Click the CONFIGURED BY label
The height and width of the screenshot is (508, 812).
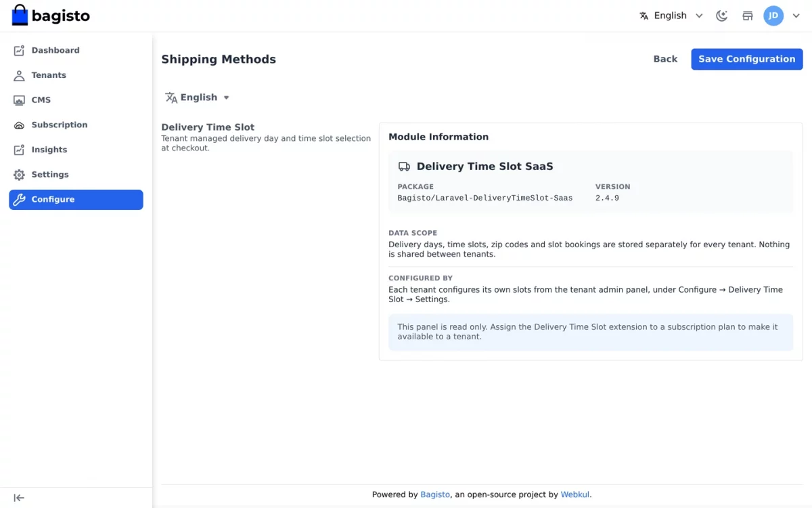pyautogui.click(x=420, y=278)
